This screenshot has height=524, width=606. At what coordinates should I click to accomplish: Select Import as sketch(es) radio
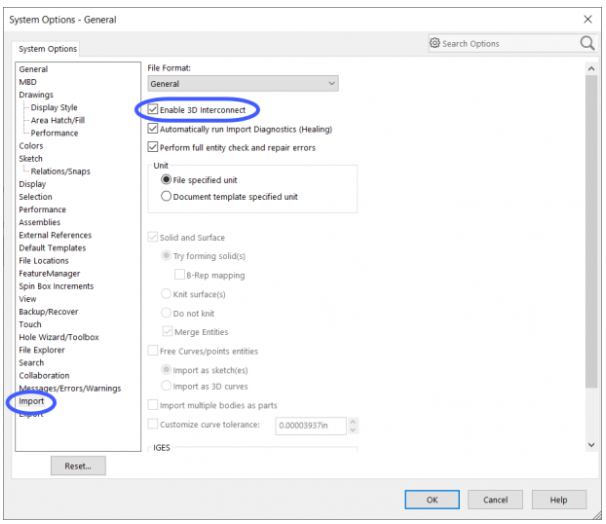(166, 370)
